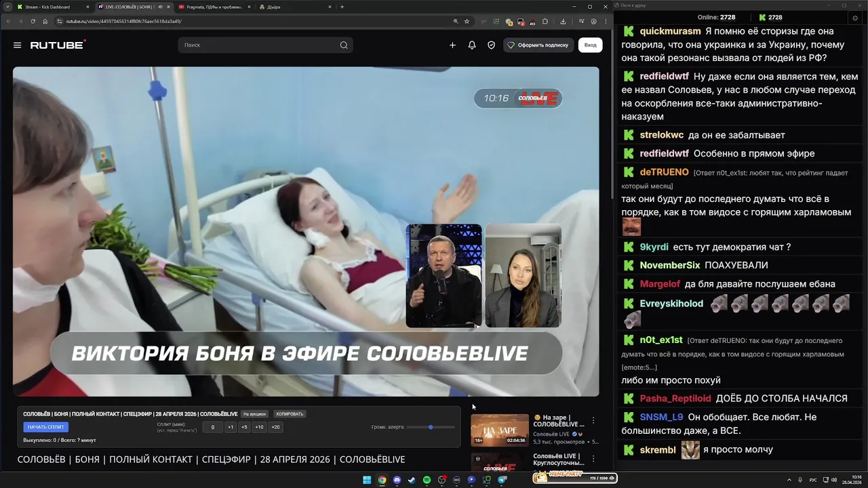
Task: Click the НАЧАТЬ СПЛИТ button
Action: [46, 427]
